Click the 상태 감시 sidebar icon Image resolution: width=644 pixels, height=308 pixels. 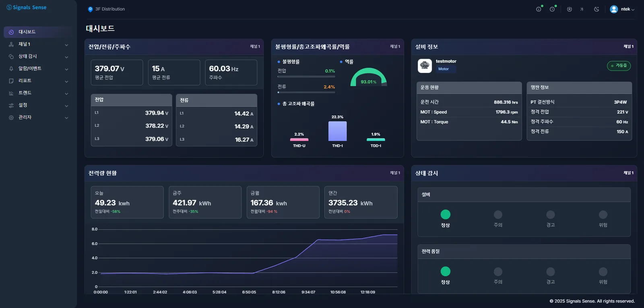coord(11,56)
